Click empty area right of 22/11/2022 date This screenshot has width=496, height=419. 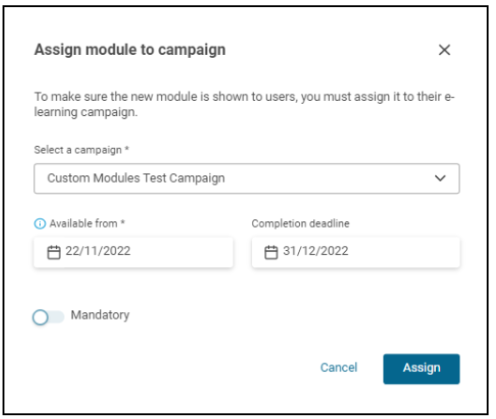coord(182,252)
